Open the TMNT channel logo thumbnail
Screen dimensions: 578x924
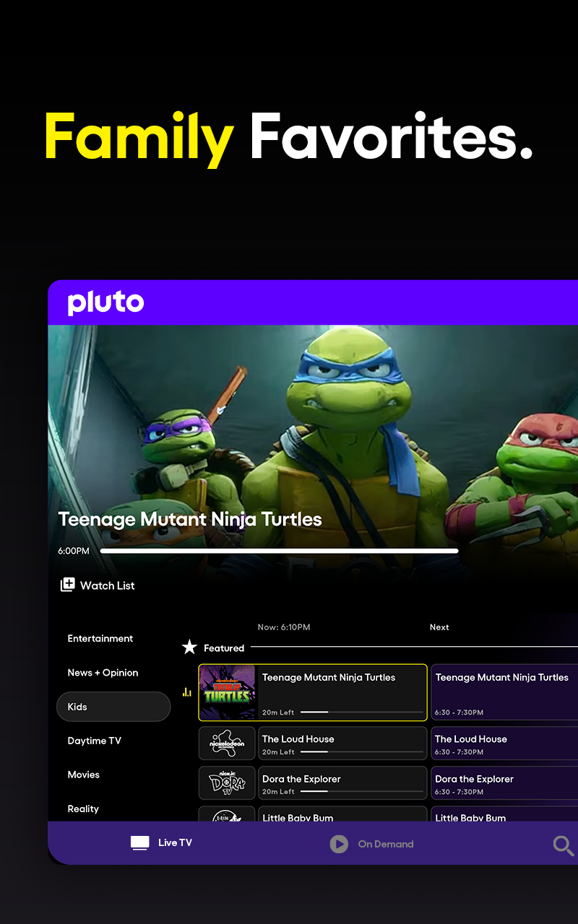[227, 692]
